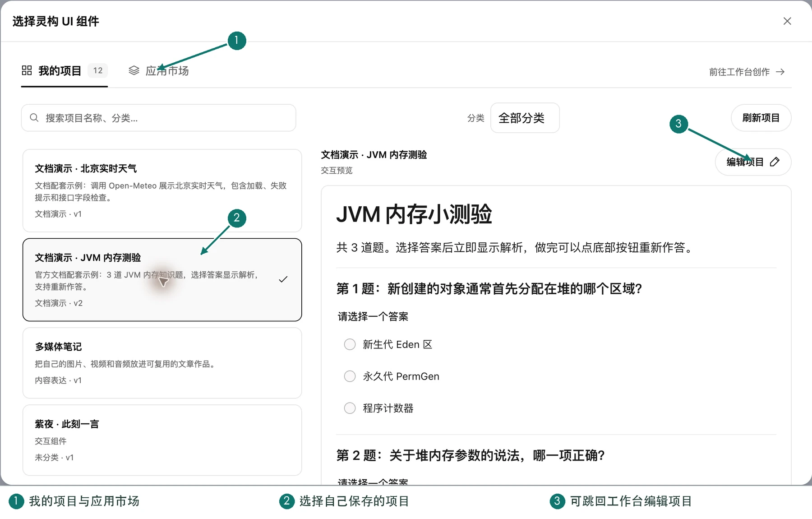Screen dimensions: 812x519
Task: Click the 文档演示 · v1 label under 北京实时天气
Action: click(x=58, y=214)
